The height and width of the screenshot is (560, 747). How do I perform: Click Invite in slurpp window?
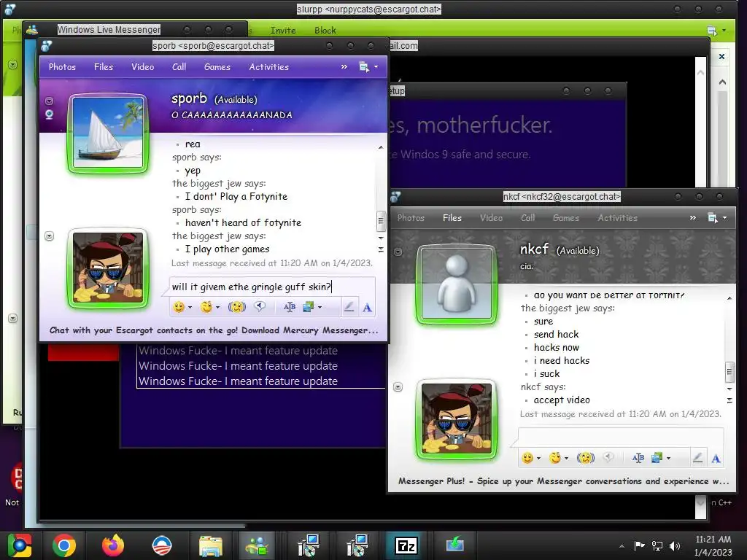tap(283, 31)
